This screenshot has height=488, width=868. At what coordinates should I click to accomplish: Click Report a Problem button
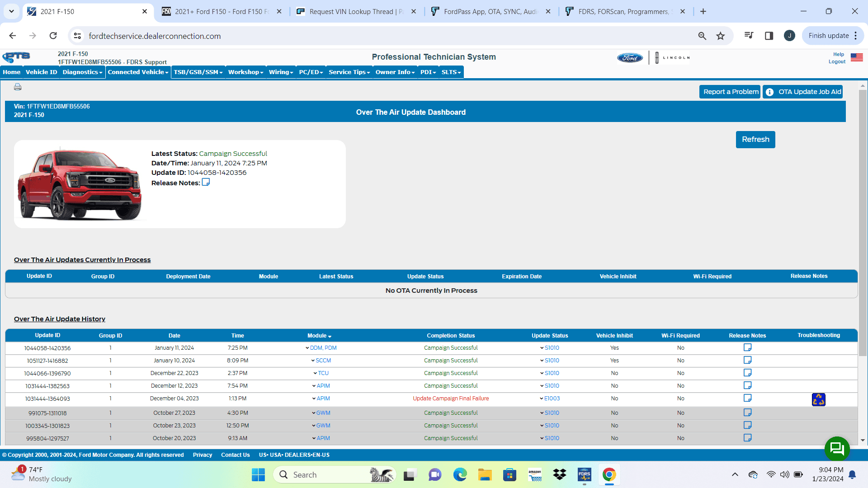click(x=731, y=92)
